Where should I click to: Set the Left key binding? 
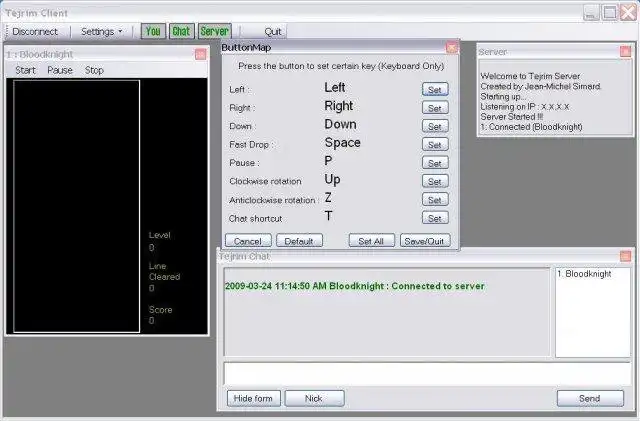coord(435,89)
